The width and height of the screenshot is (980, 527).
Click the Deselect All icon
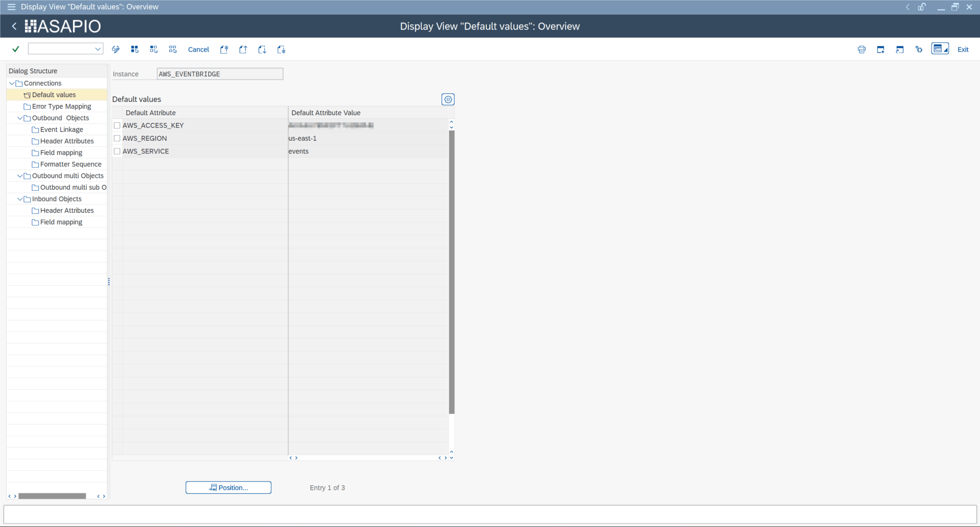(x=173, y=49)
